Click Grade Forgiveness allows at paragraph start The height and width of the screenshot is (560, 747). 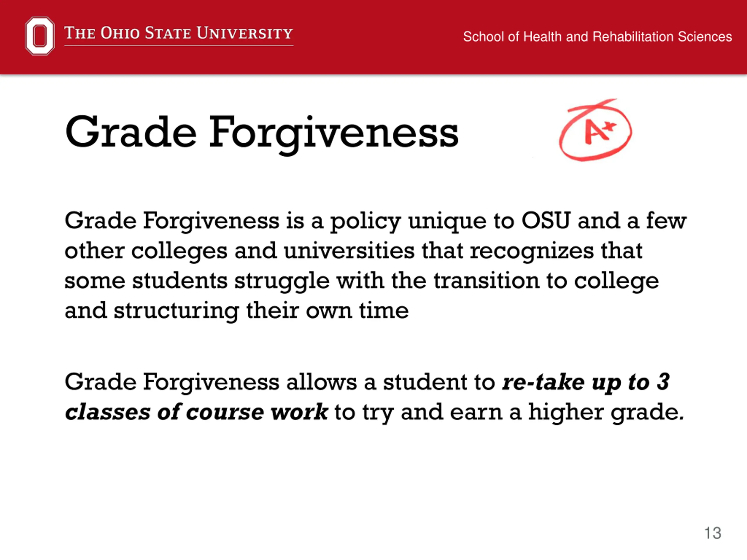click(211, 382)
